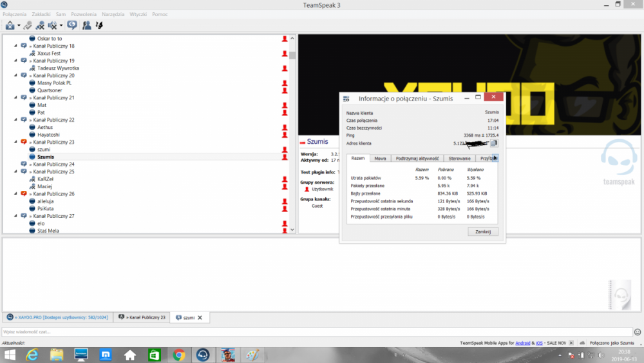Viewport: 644px width, 363px height.
Task: Close the szumi private chat tab
Action: 200,318
